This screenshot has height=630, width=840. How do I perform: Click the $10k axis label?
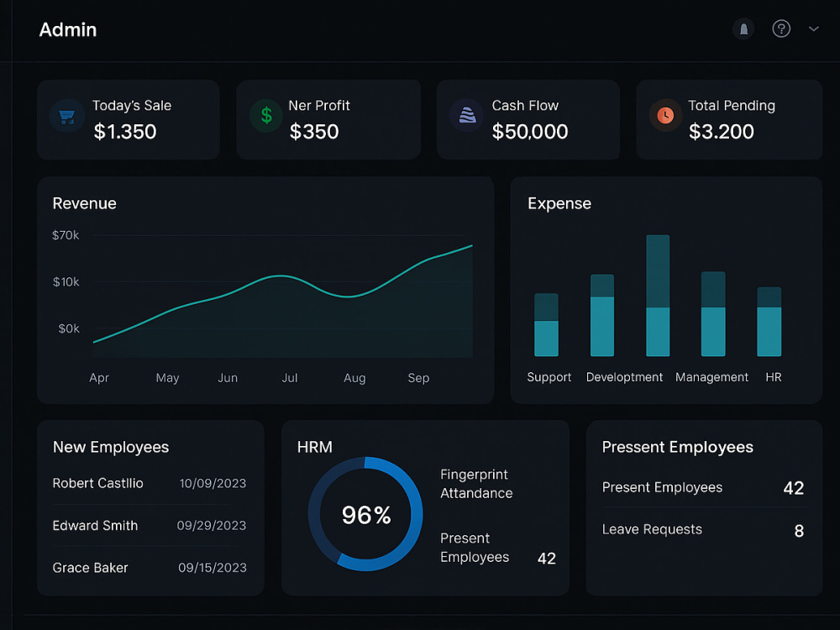click(x=66, y=281)
